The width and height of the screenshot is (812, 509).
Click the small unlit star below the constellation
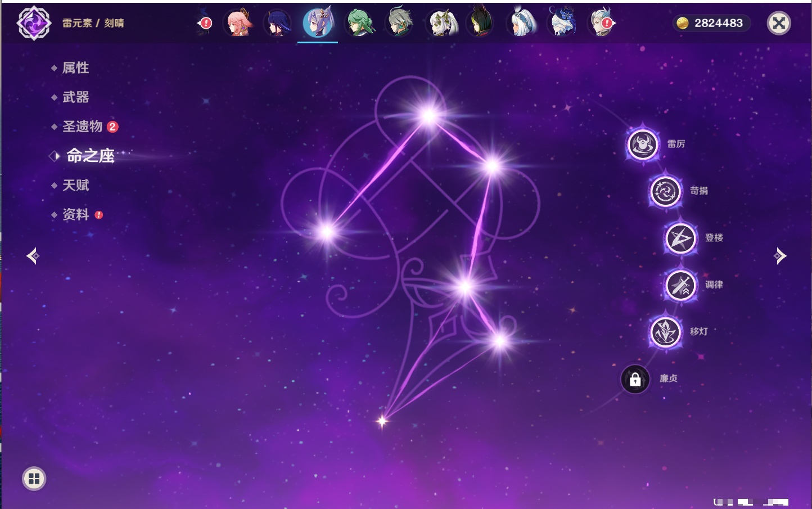[x=382, y=421]
